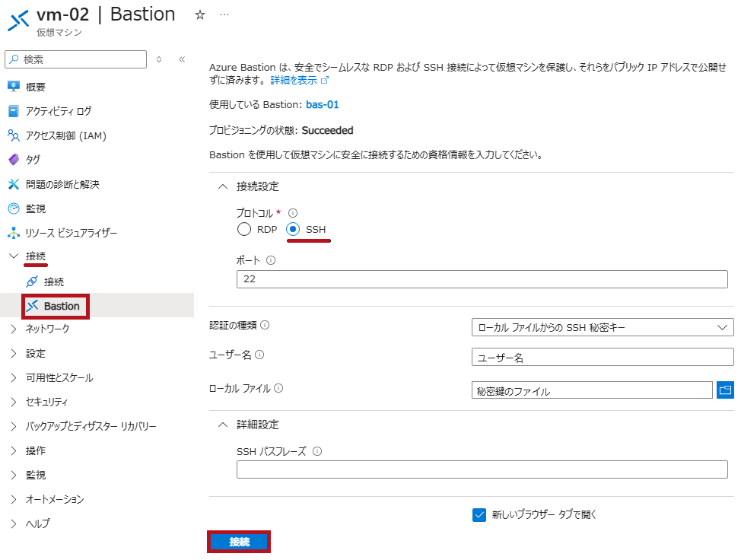Viewport: 741px width, 560px height.
Task: Click the ポート input field showing 22
Action: pos(482,279)
